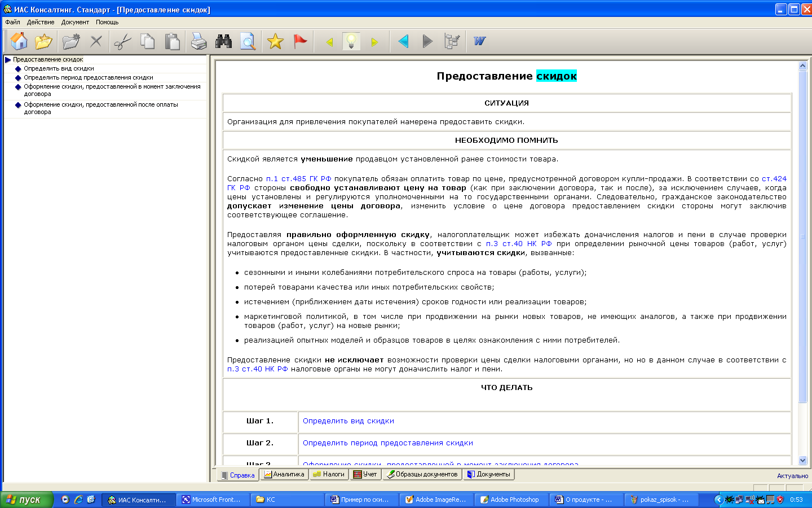Viewport: 812px width, 508px height.
Task: Switch to the Учет tab
Action: click(x=365, y=474)
